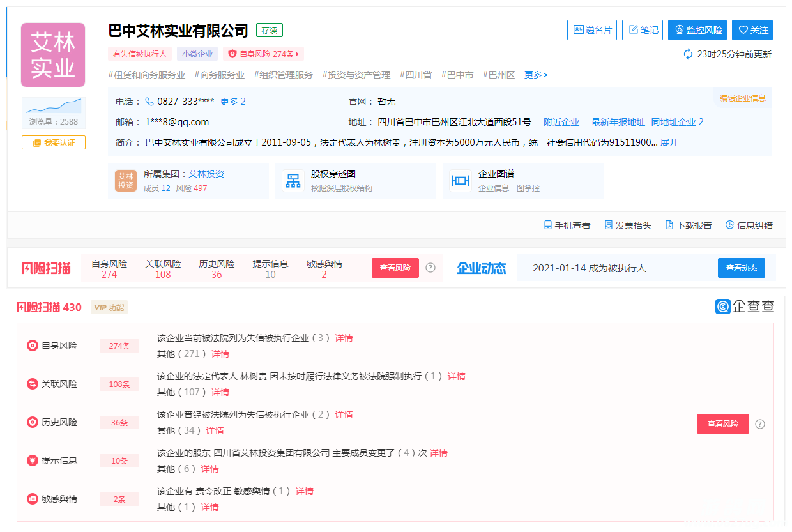Toggle 关注 to follow this company
This screenshot has height=532, width=792.
[752, 30]
